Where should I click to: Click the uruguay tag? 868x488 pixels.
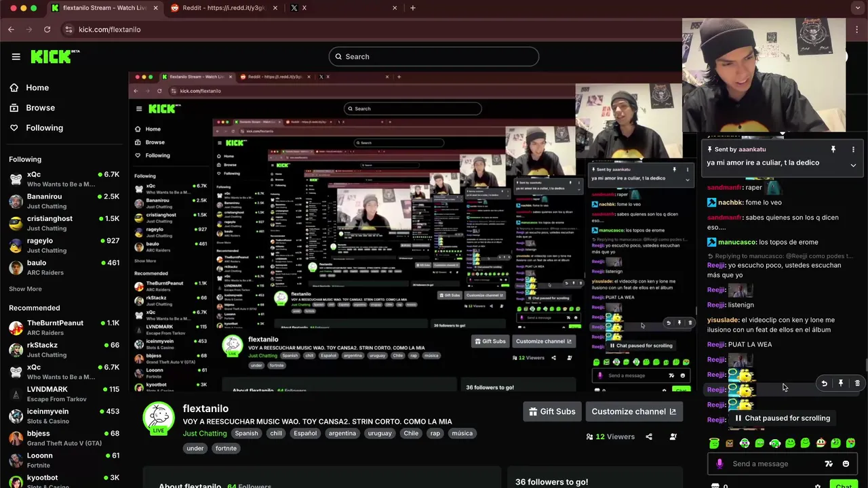pos(381,433)
